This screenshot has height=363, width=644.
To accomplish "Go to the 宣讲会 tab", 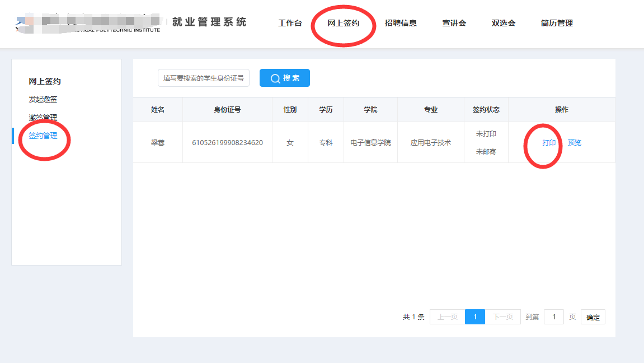I will point(454,23).
